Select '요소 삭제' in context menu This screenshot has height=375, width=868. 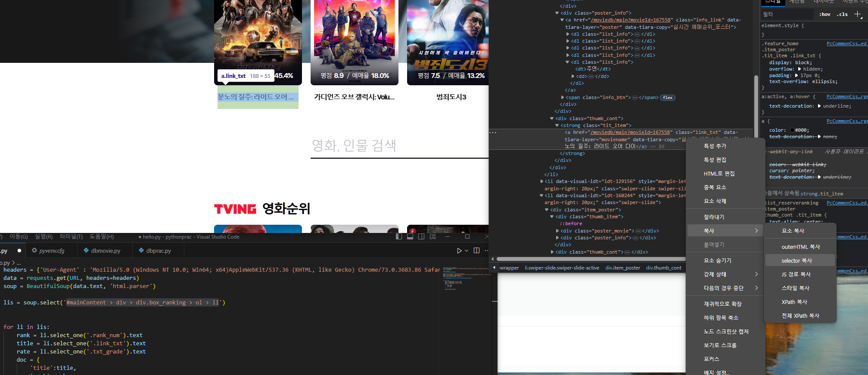tap(725, 201)
